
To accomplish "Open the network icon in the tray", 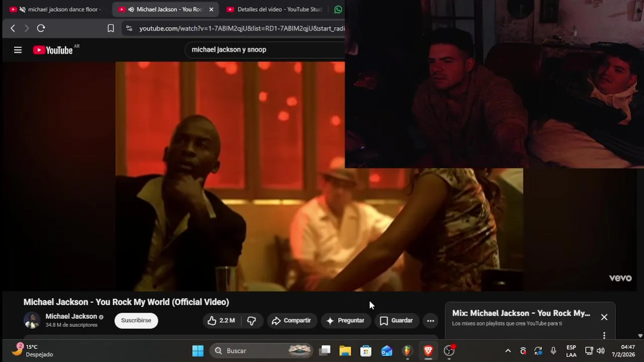I will 589,351.
